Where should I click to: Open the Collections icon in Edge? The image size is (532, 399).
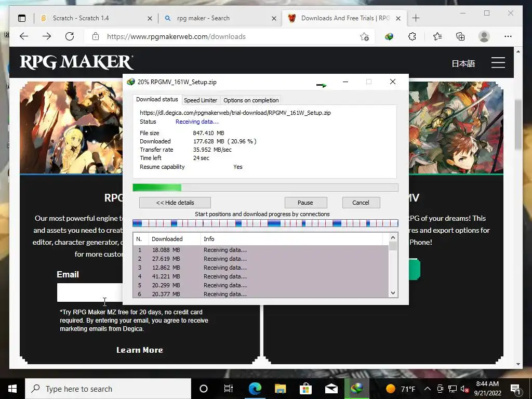pyautogui.click(x=460, y=36)
